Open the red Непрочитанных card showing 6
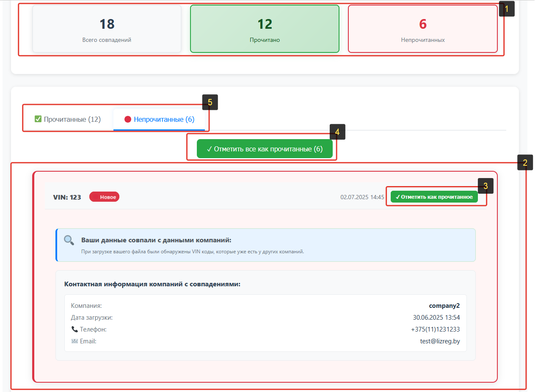Viewport: 538px width, 392px height. pyautogui.click(x=422, y=29)
